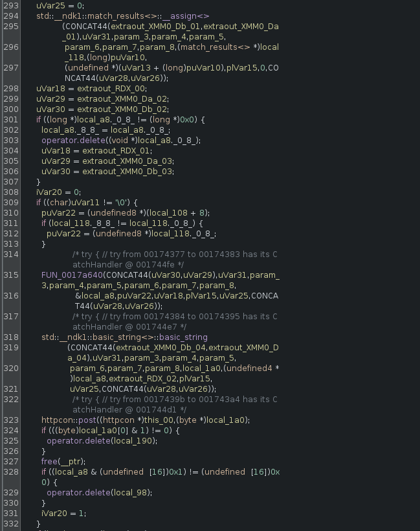The height and width of the screenshot is (531, 420).
Task: Click 'extraout_XMM0_Db_02' on line 300
Action: (x=122, y=109)
